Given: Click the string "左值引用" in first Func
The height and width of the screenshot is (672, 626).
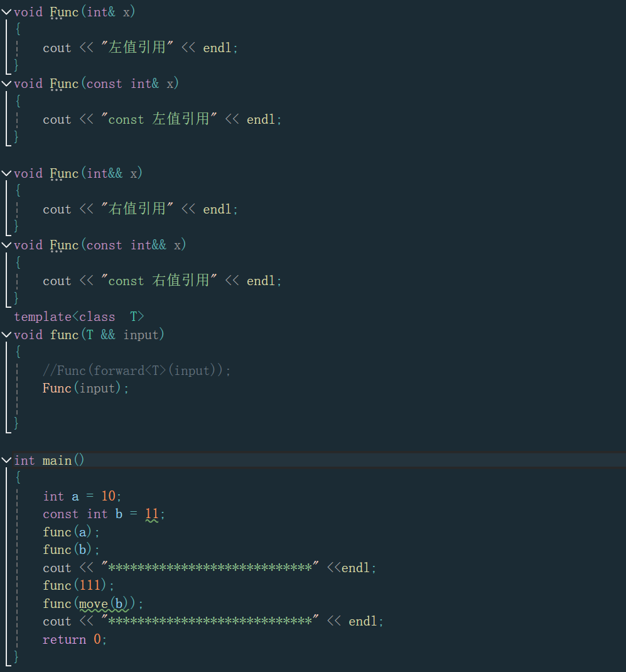Looking at the screenshot, I should 137,47.
